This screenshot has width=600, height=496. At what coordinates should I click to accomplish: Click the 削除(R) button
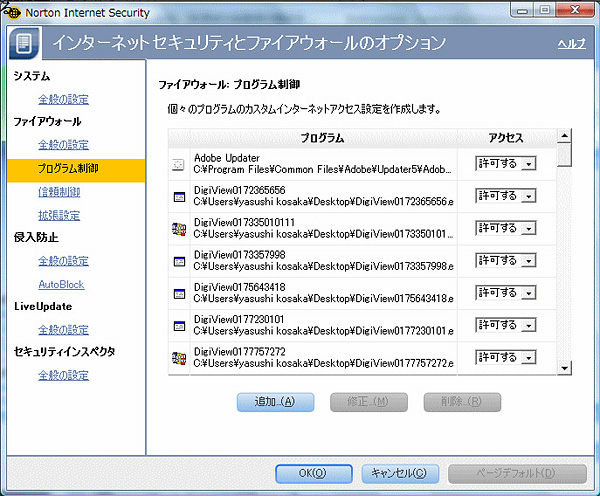[x=462, y=402]
